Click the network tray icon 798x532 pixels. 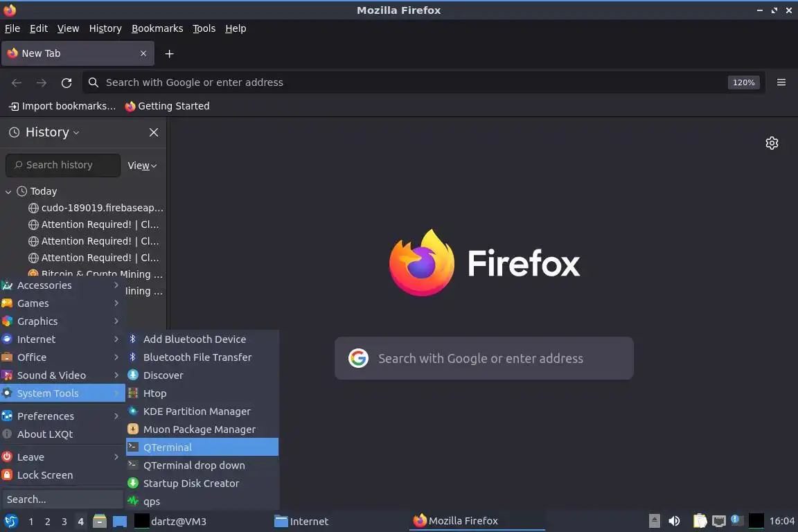click(718, 521)
